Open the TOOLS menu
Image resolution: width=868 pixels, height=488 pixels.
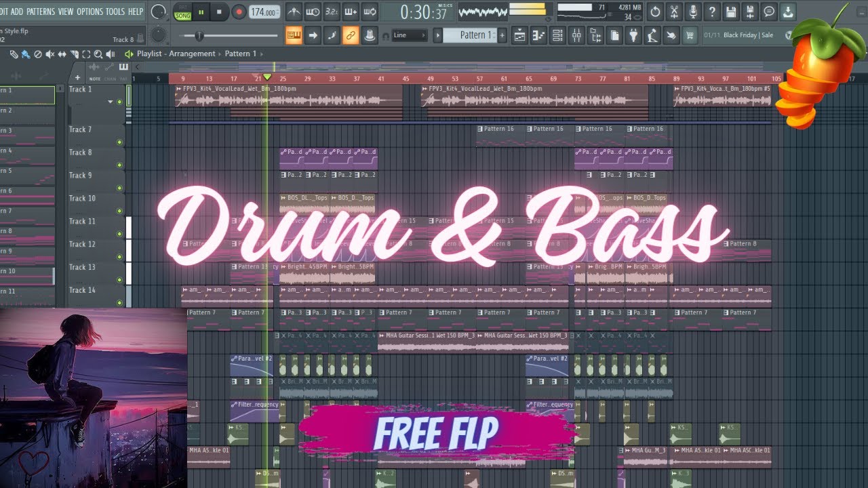pos(115,12)
